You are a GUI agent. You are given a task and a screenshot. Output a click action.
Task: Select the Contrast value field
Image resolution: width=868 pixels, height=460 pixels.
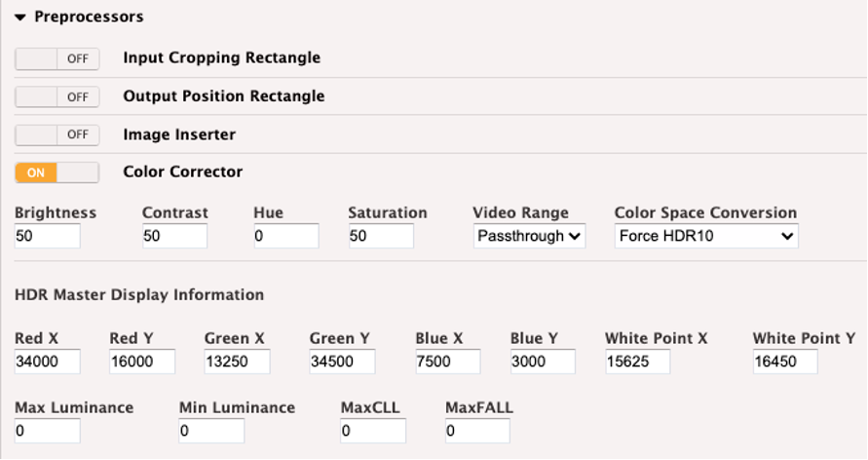pos(175,237)
